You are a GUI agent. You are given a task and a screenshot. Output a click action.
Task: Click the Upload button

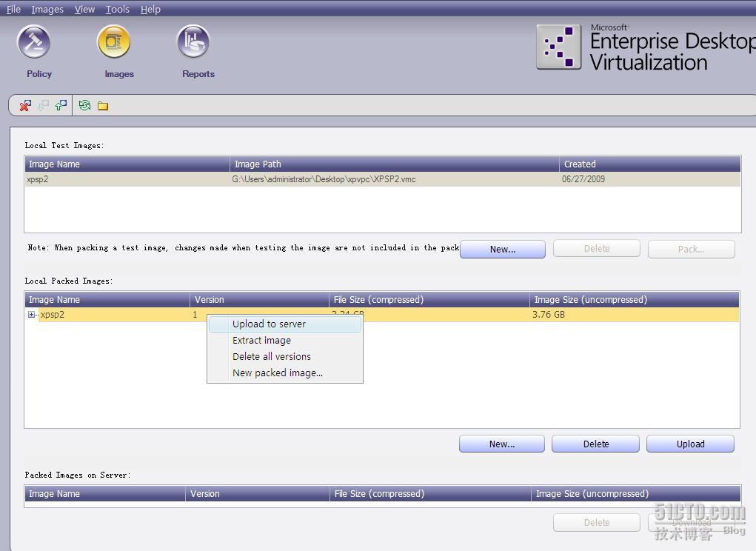[x=690, y=444]
